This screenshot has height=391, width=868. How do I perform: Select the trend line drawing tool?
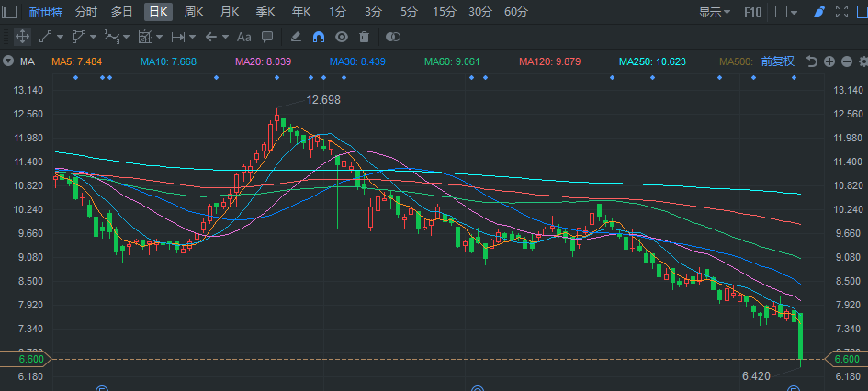pos(46,37)
